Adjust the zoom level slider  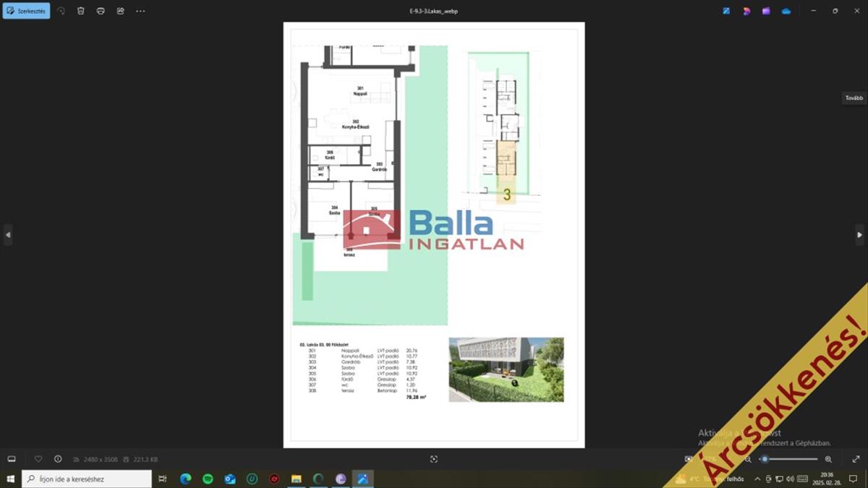point(788,459)
